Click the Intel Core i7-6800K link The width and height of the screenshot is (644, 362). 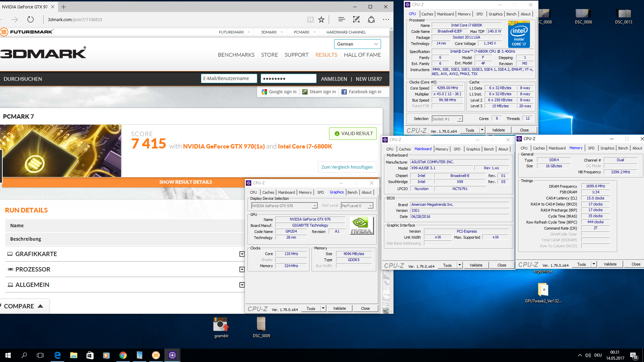pyautogui.click(x=305, y=146)
